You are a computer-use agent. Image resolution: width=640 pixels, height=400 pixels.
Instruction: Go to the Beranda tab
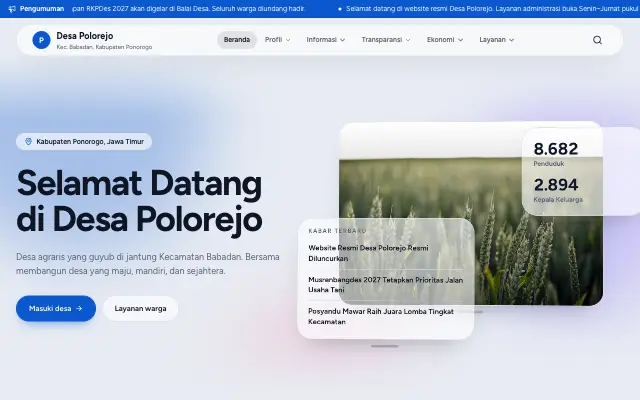pos(237,40)
